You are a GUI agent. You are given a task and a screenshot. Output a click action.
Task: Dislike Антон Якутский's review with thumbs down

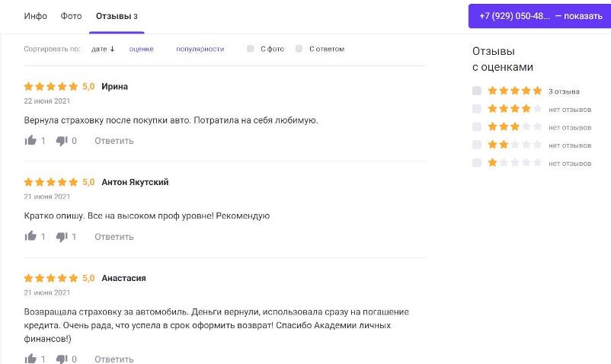coord(62,237)
